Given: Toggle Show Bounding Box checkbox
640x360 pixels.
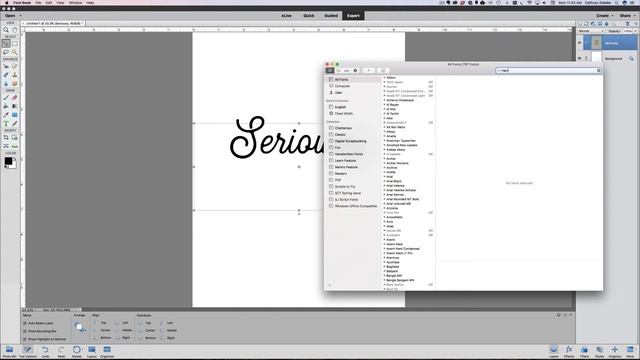Looking at the screenshot, I should 25,331.
